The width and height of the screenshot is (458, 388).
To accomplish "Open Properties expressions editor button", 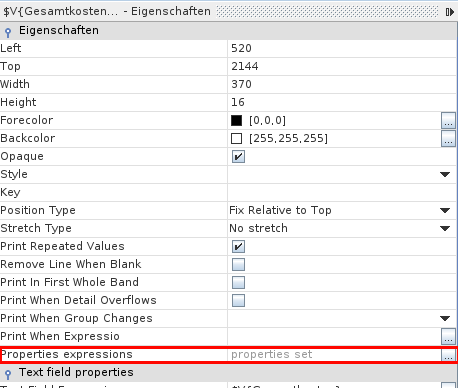I will click(x=448, y=355).
